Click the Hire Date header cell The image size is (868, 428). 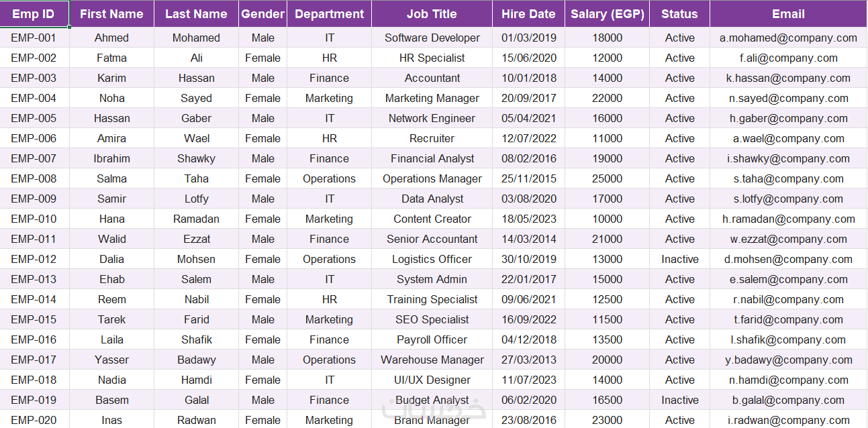(529, 14)
